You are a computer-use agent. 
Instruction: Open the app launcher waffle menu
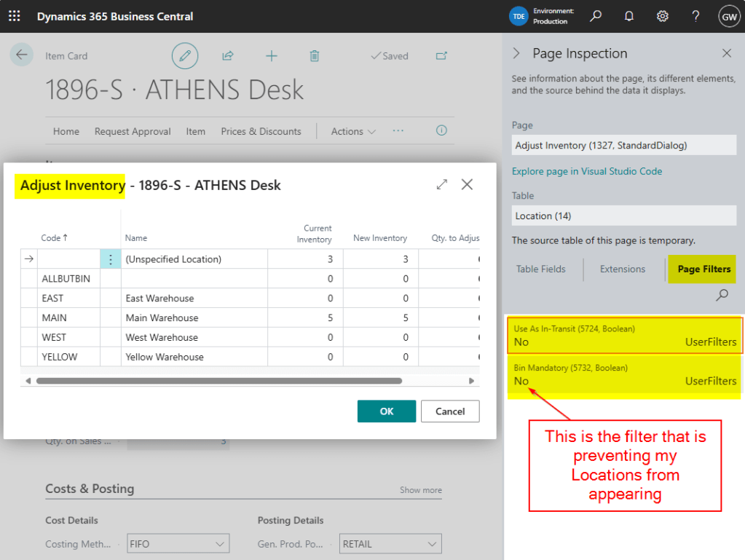pyautogui.click(x=15, y=16)
